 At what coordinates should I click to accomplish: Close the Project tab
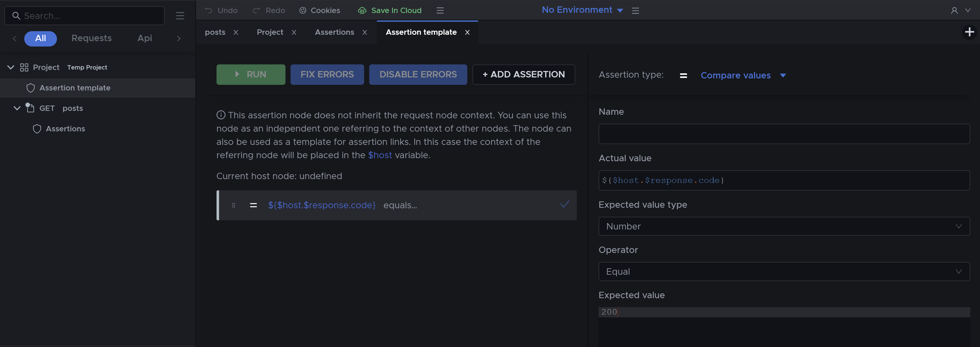pyautogui.click(x=294, y=32)
